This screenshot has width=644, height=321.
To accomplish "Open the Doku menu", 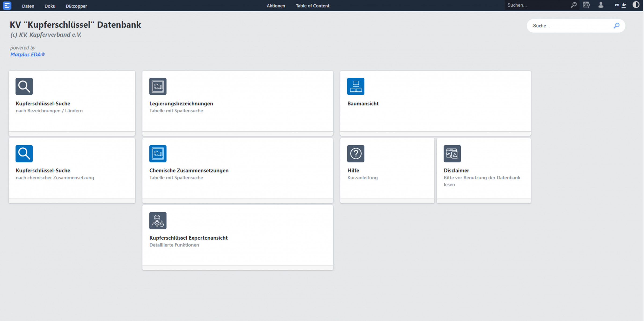I will pyautogui.click(x=50, y=6).
